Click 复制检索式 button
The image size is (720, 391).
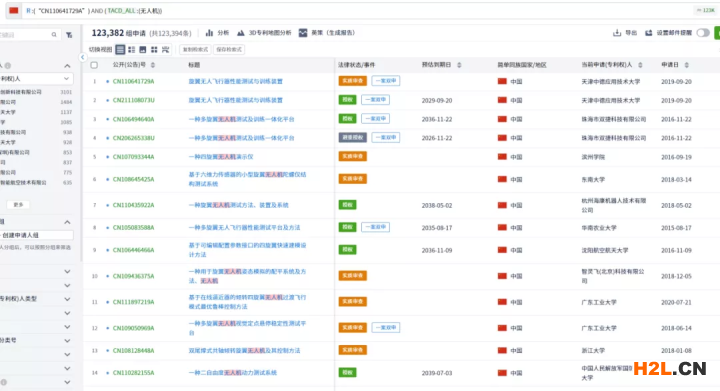coord(195,49)
